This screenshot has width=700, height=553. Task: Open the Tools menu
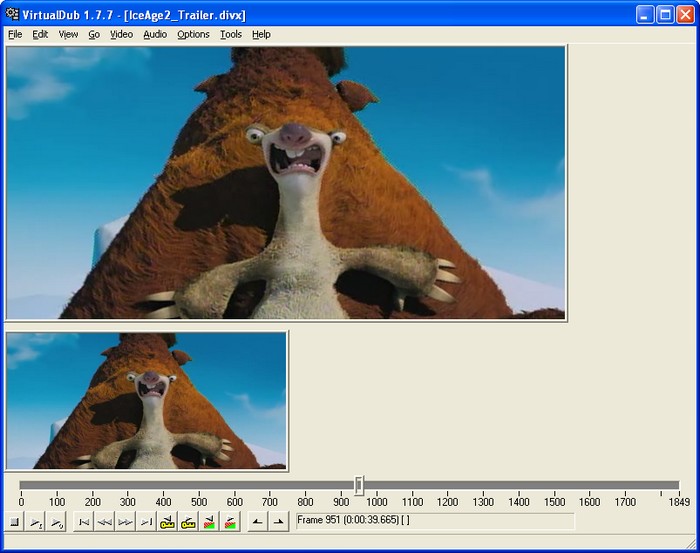point(231,34)
